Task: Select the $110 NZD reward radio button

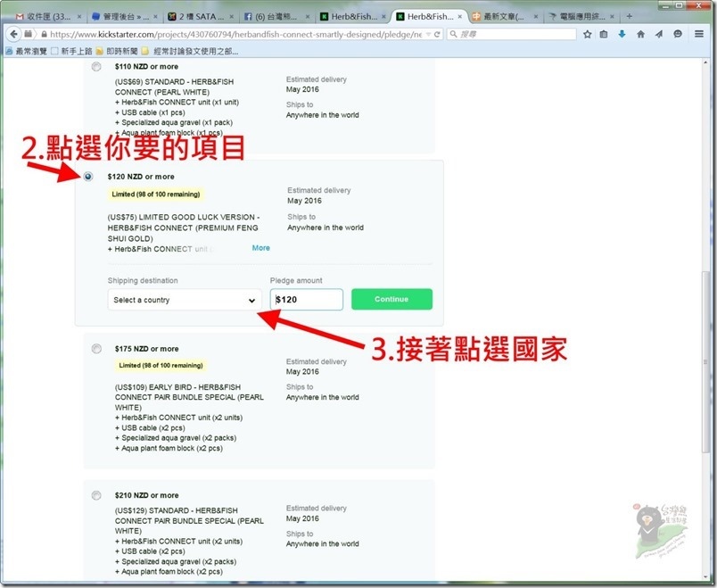Action: click(96, 67)
